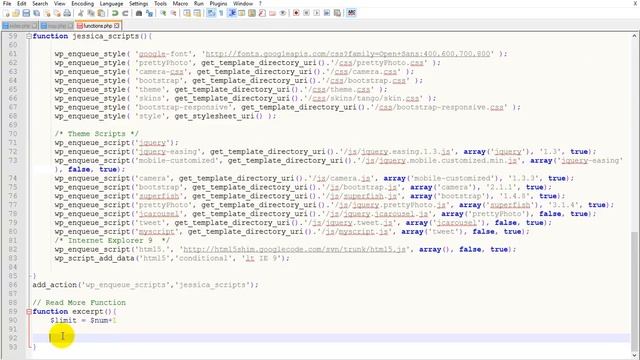The image size is (640, 360).
Task: Toggle file monitoring eye icon
Action: 282,13
